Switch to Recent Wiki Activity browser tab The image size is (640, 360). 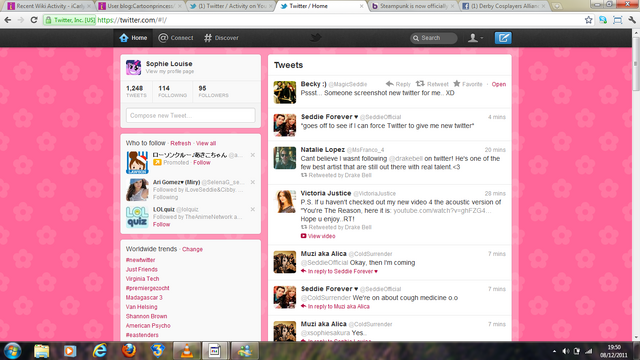coord(49,6)
